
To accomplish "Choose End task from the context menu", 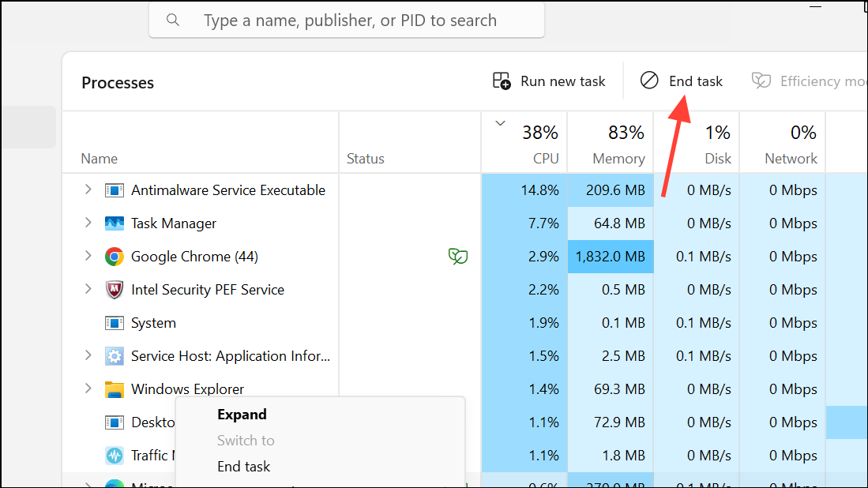I will coord(243,466).
